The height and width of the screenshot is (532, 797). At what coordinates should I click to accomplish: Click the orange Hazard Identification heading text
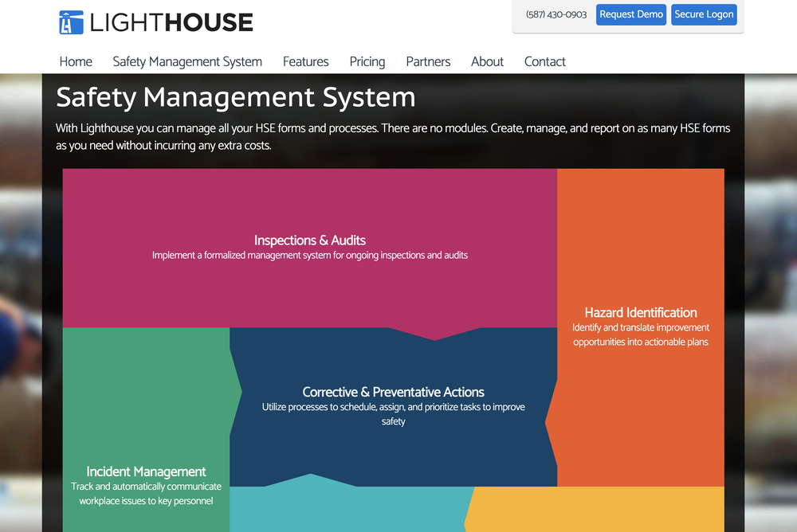pos(641,312)
